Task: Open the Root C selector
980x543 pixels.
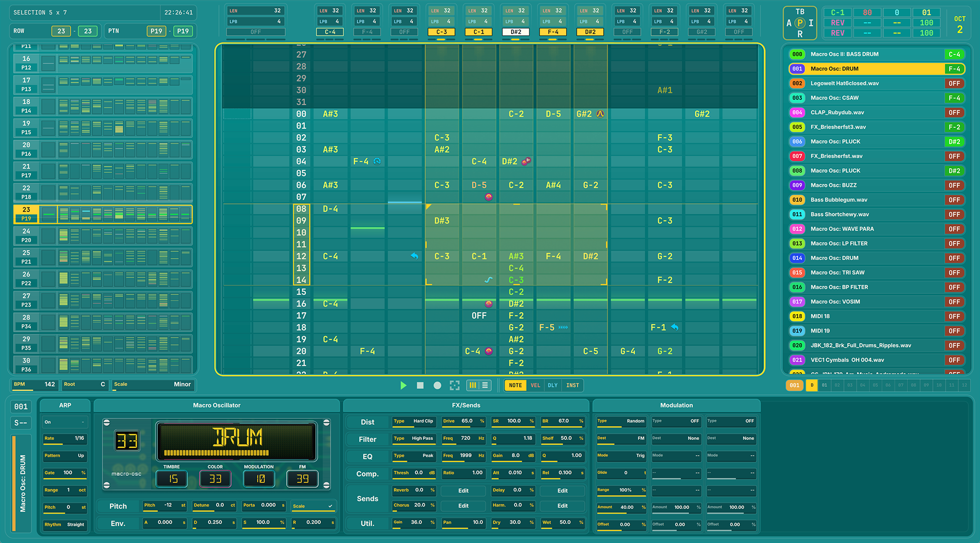Action: 84,384
